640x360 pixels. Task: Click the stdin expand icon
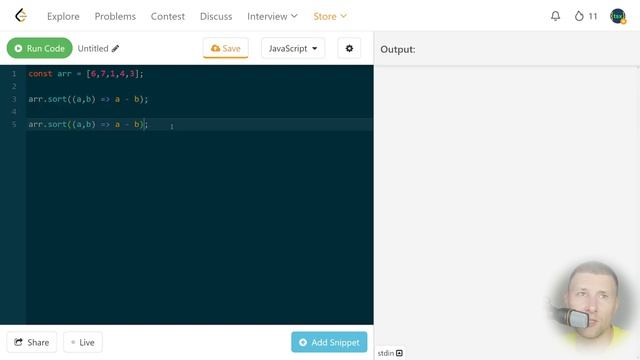(x=399, y=353)
